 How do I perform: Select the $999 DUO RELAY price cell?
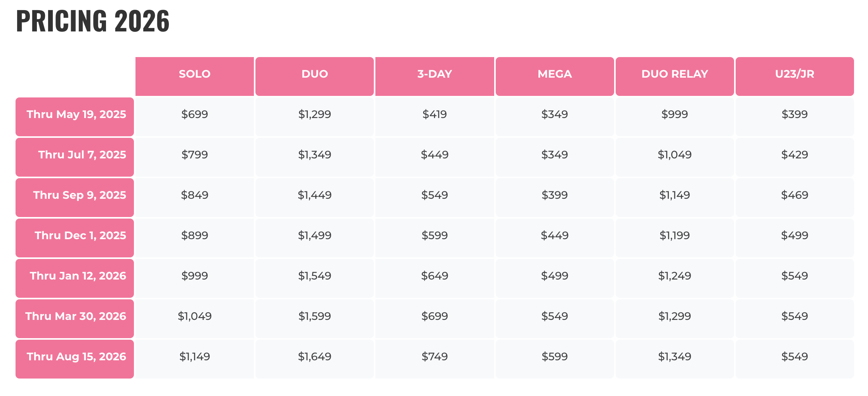[x=674, y=115]
